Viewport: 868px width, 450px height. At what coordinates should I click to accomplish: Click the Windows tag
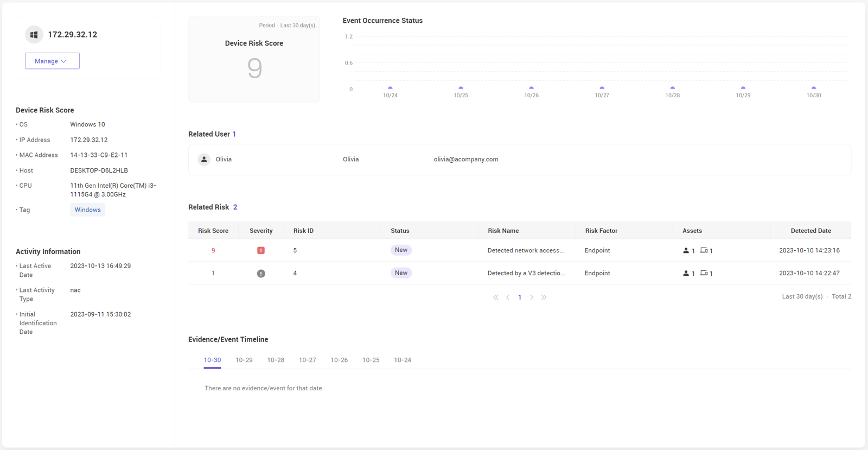coord(87,210)
